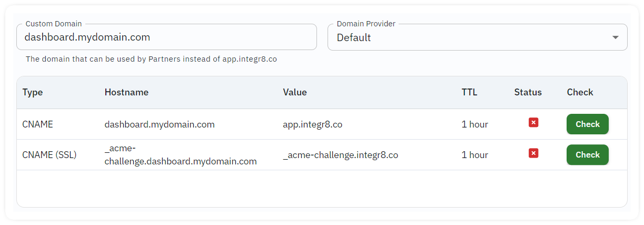Screen dimensions: 644x225
Task: Select the app.integr8.co value cell
Action: (313, 124)
